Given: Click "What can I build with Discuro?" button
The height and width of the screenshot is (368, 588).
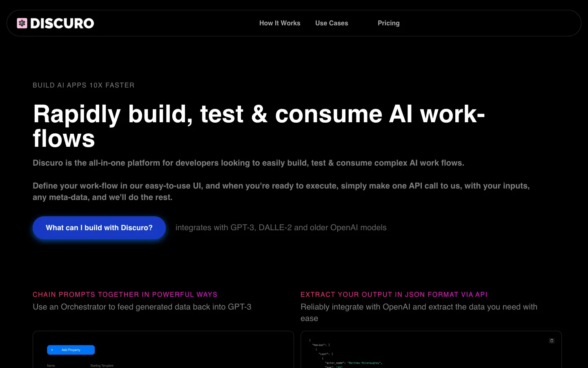Looking at the screenshot, I should click(x=99, y=228).
